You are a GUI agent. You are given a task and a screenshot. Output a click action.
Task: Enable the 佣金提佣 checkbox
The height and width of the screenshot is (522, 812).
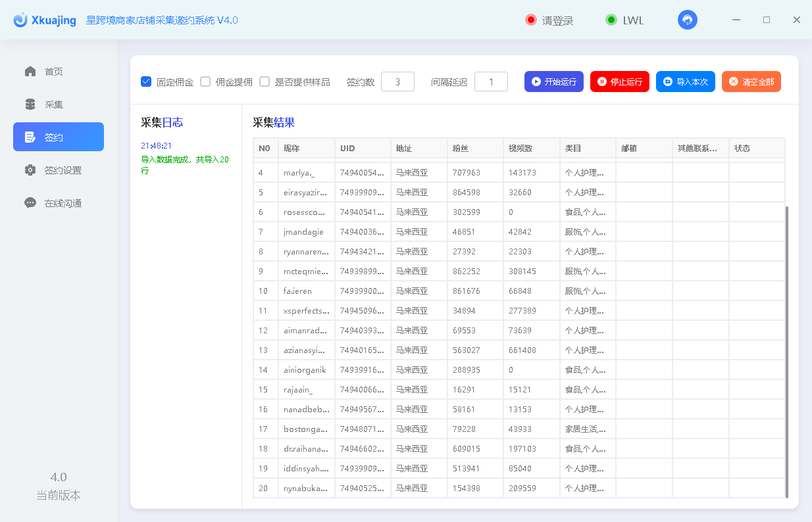[x=205, y=82]
